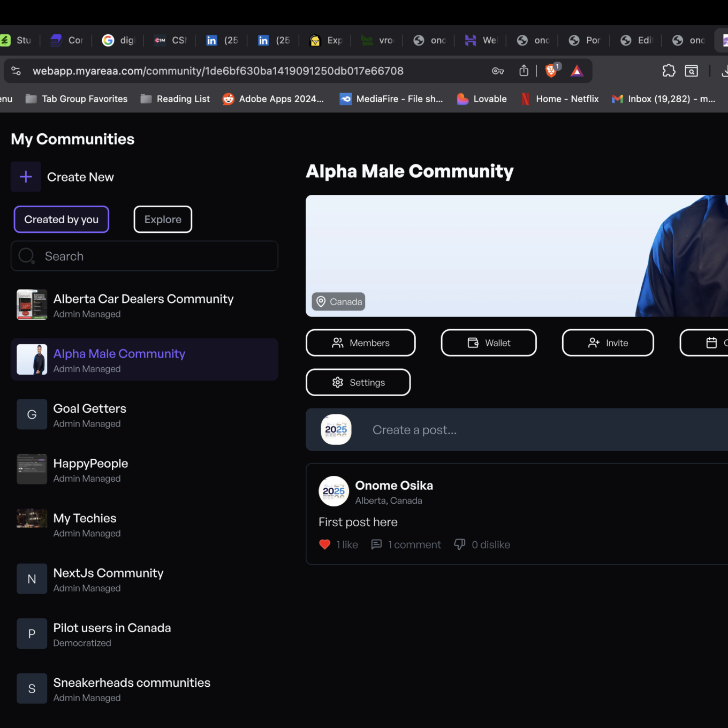This screenshot has height=728, width=728.
Task: Dislike the first post
Action: (x=460, y=544)
